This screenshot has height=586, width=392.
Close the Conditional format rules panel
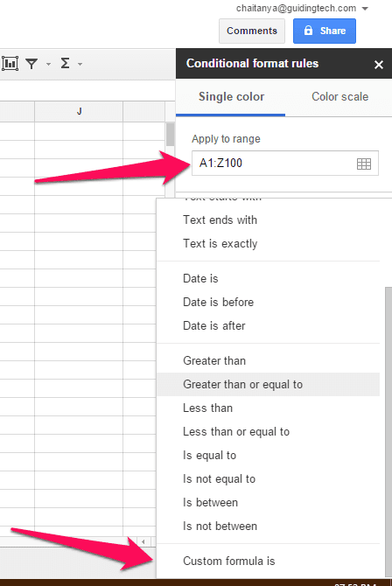[x=379, y=65]
